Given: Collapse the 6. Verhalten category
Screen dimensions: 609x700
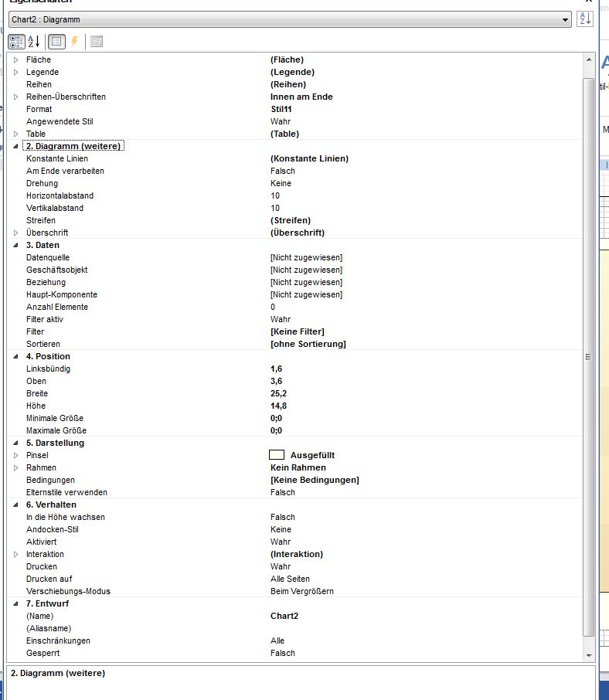Looking at the screenshot, I should tap(15, 505).
